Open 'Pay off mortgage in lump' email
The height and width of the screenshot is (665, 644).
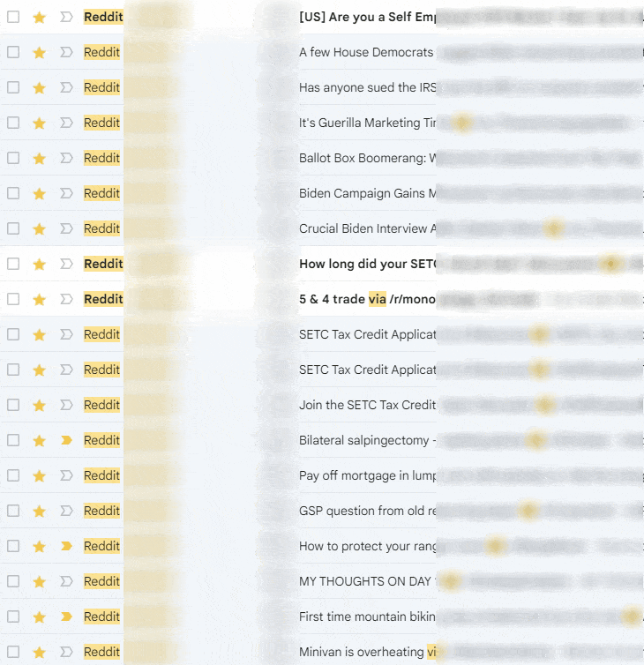pos(367,475)
